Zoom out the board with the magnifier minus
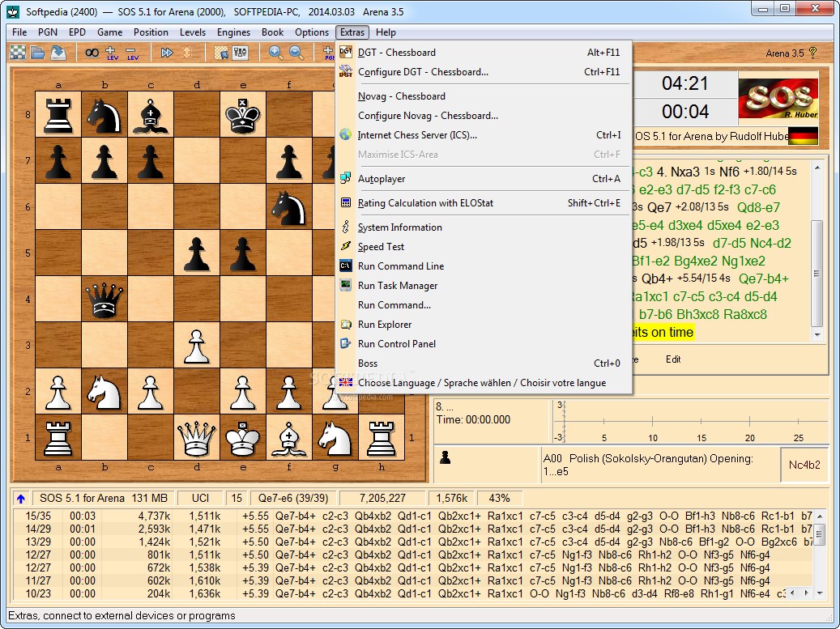 pos(296,53)
